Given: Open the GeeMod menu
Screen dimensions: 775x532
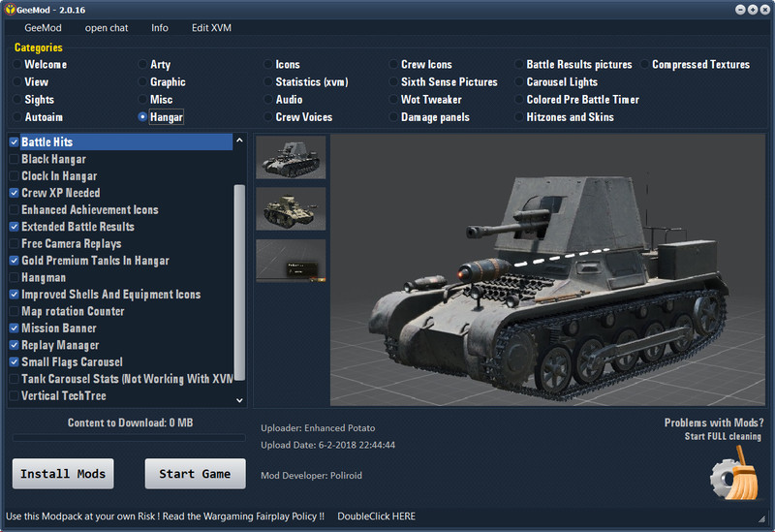Looking at the screenshot, I should tap(43, 28).
